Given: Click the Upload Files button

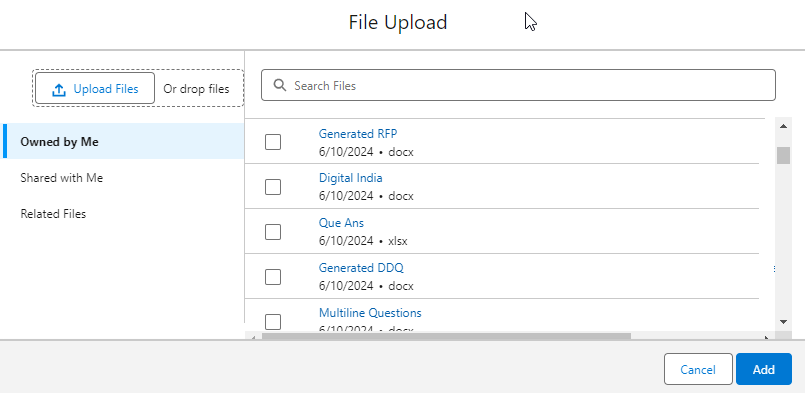Looking at the screenshot, I should pyautogui.click(x=95, y=88).
